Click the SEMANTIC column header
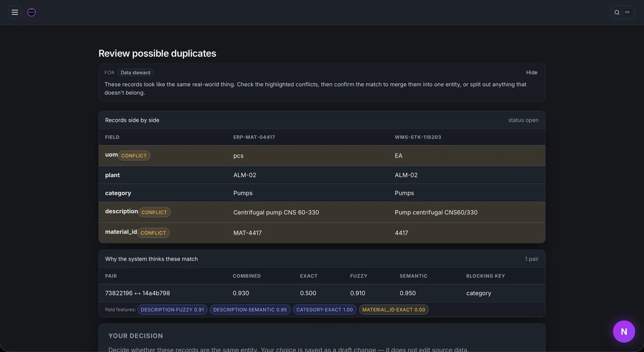Screen dimensions: 644x352 coord(413,276)
